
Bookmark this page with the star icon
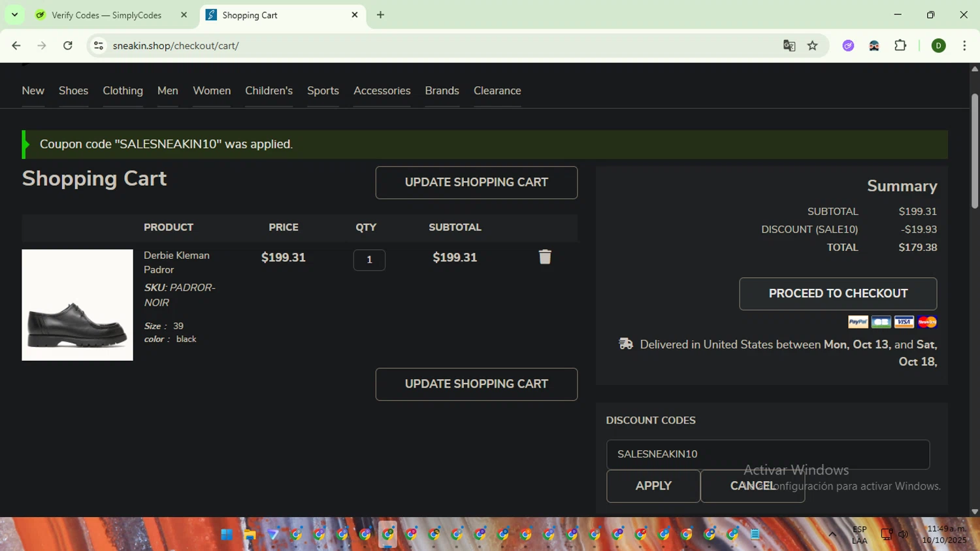(813, 46)
